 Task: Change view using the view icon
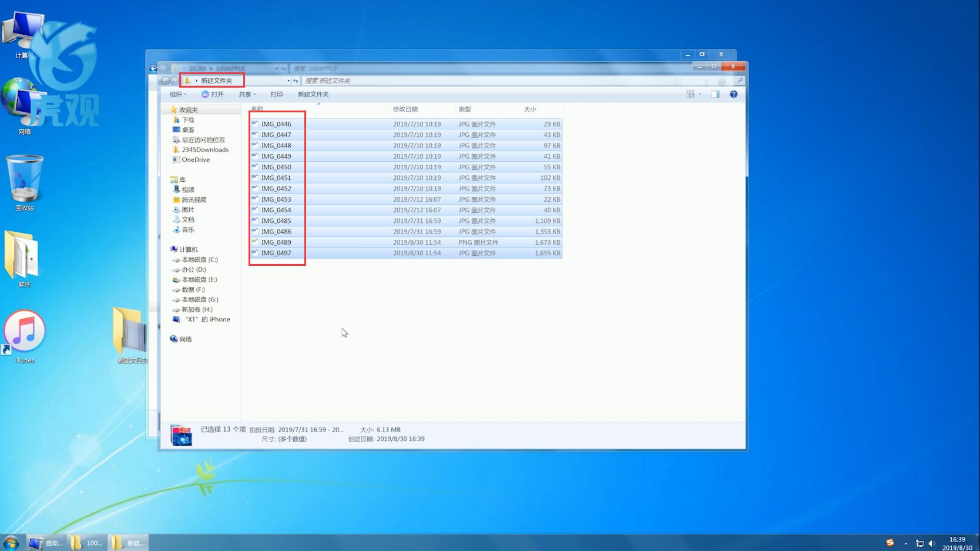[x=690, y=94]
